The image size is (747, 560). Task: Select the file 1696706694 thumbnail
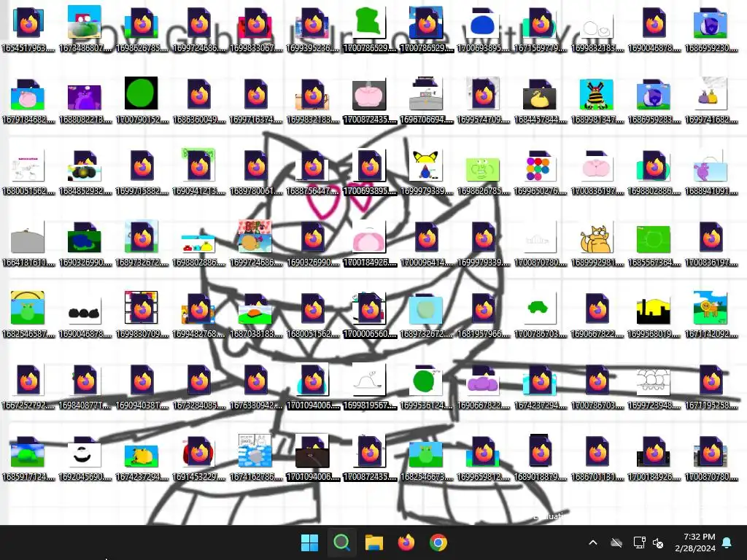point(426,94)
